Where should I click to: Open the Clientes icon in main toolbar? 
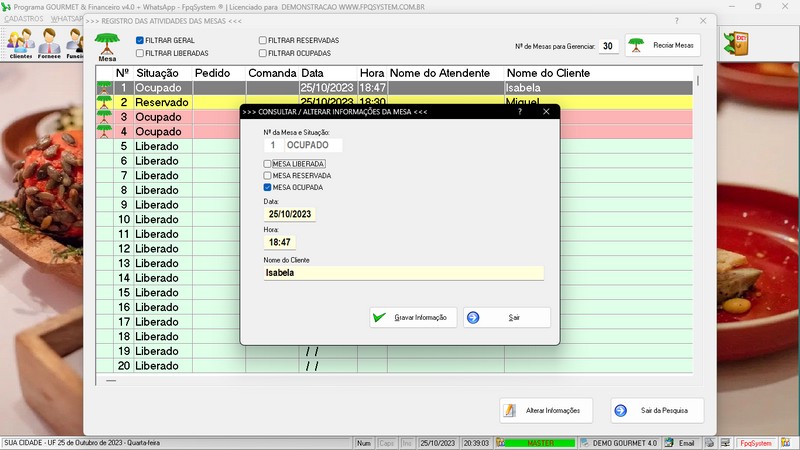[x=21, y=42]
